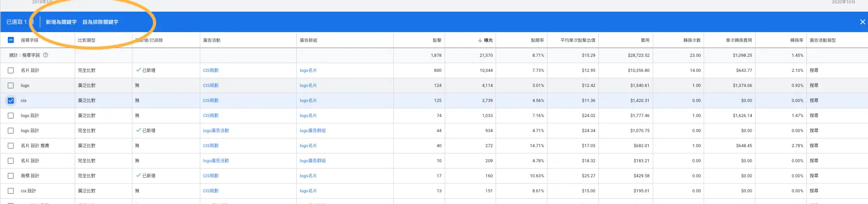Click the $25.27 average CPC cell

click(589, 176)
